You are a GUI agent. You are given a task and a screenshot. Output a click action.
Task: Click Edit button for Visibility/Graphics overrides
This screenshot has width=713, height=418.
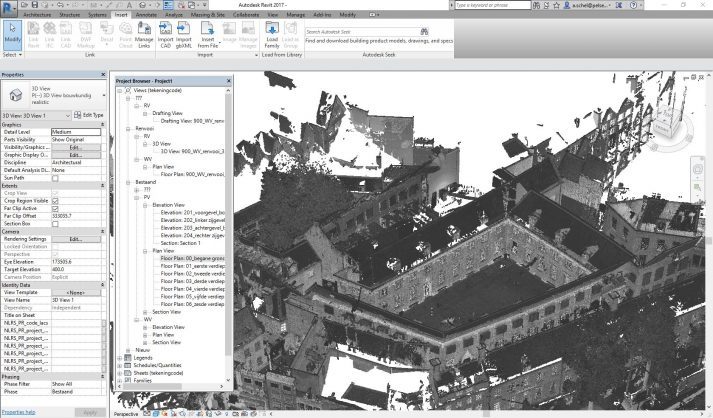(x=76, y=147)
